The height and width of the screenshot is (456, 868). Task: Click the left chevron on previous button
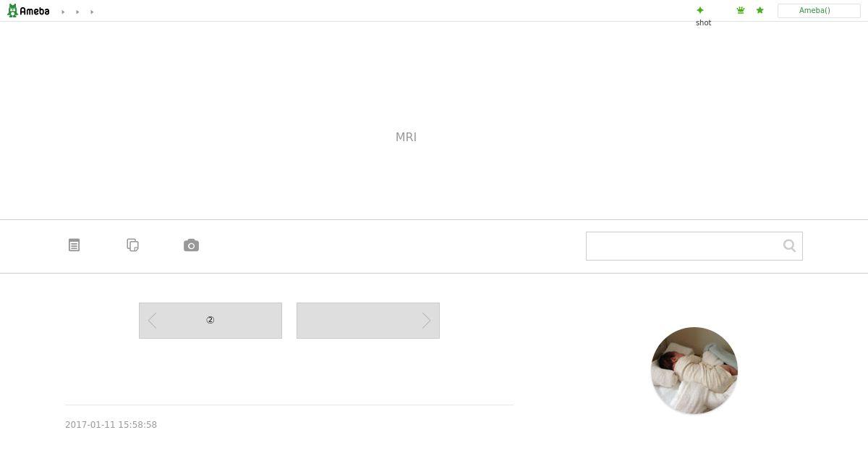coord(152,321)
